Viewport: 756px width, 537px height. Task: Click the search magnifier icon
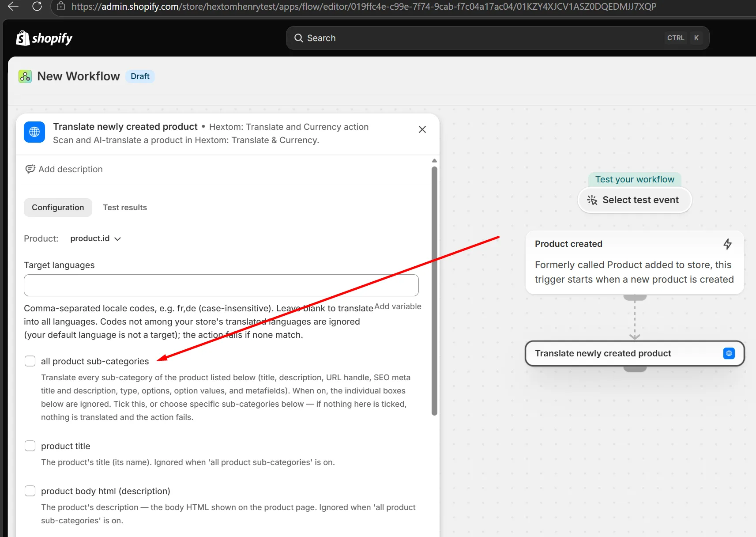pos(299,38)
